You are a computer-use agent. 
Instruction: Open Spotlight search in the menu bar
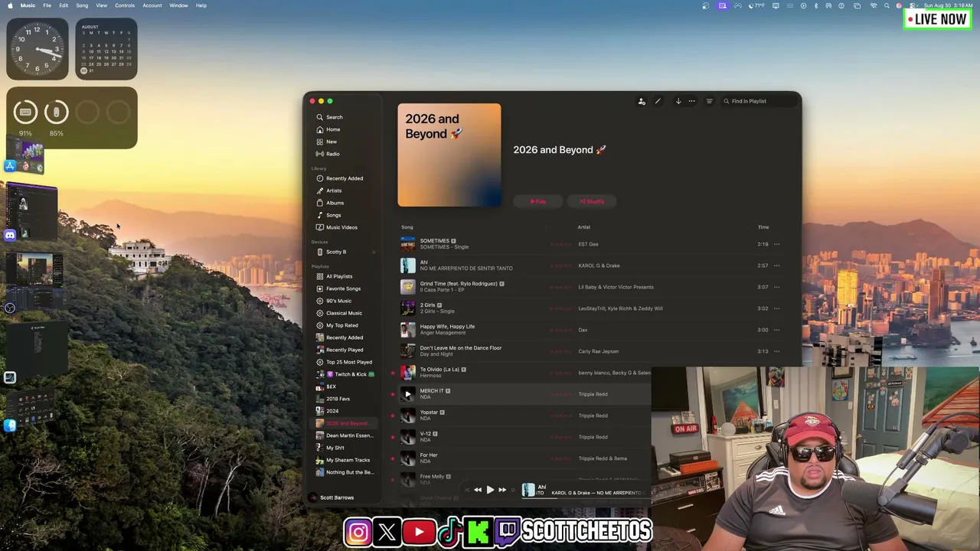[887, 5]
